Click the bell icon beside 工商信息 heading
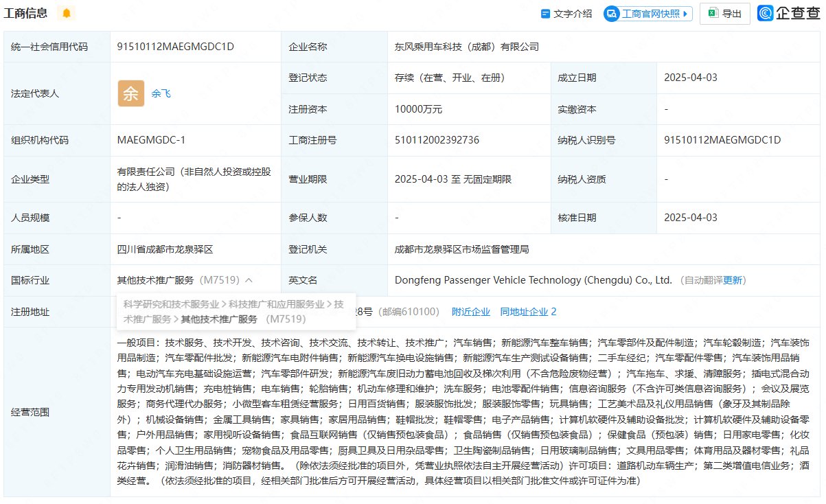 point(67,12)
